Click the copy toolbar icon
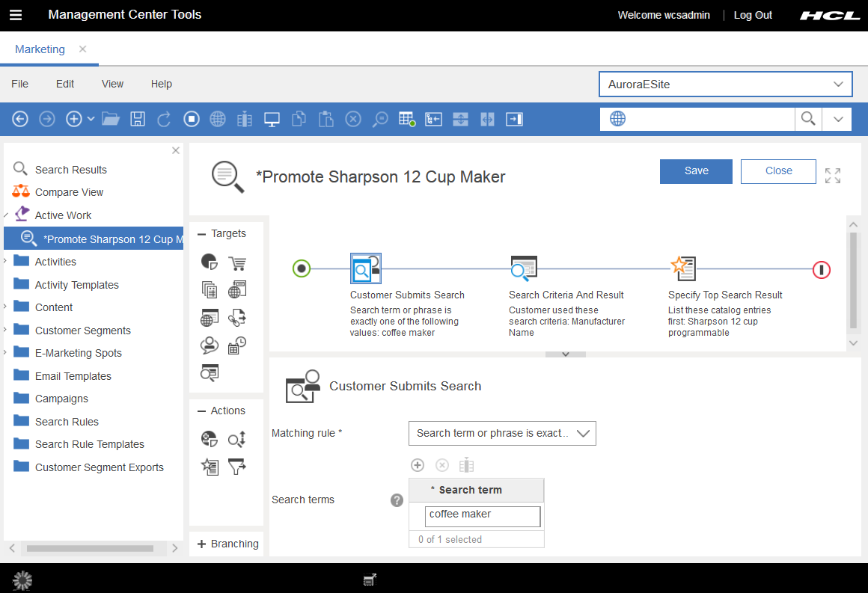The height and width of the screenshot is (593, 868). pyautogui.click(x=299, y=119)
